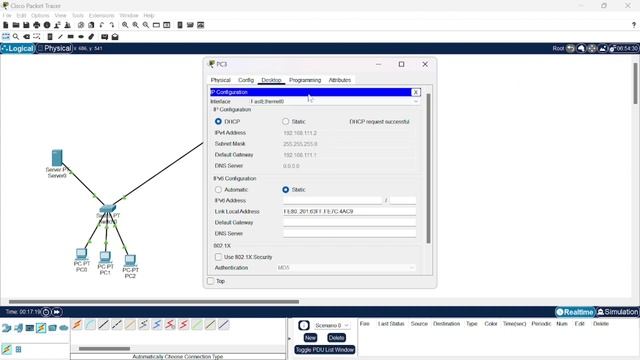
Task: Switch to Physical workspace view
Action: point(55,49)
